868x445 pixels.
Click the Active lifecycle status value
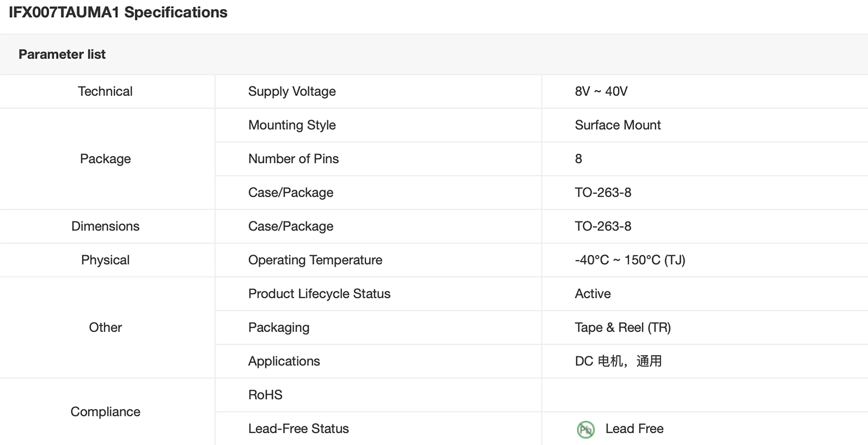(593, 294)
